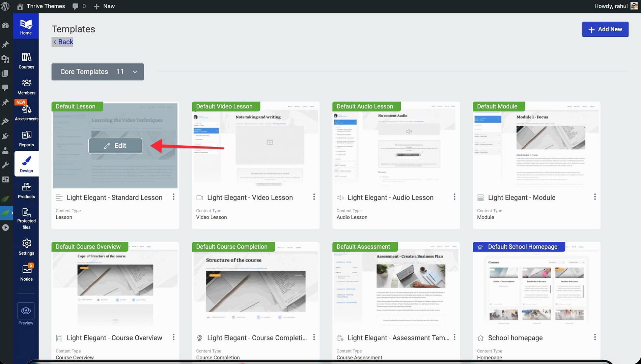641x364 pixels.
Task: Click the Add New button
Action: pyautogui.click(x=605, y=29)
